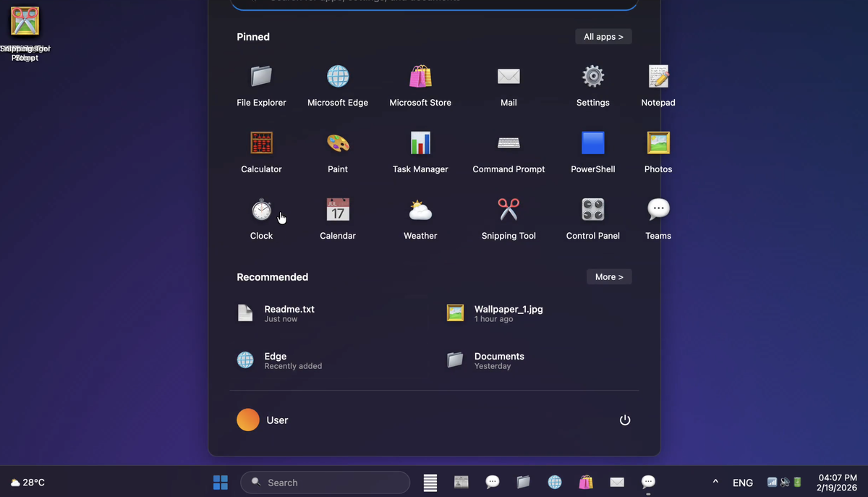868x497 pixels.
Task: Open Task Manager from pinned apps
Action: (420, 152)
